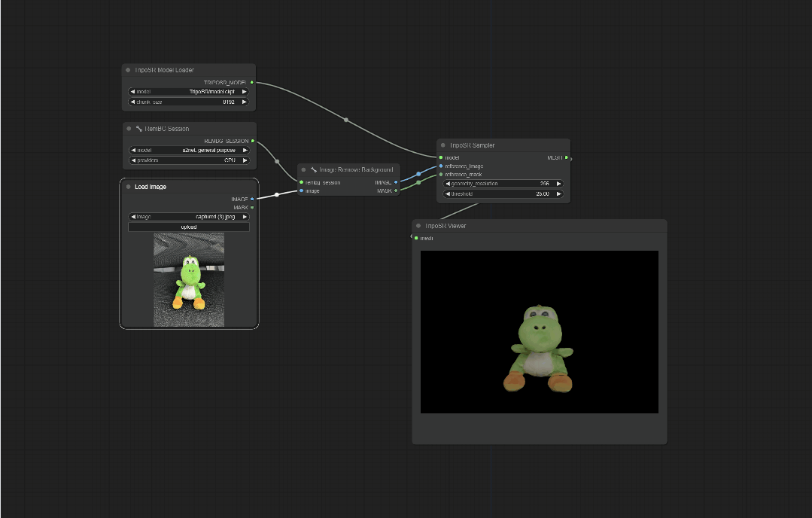Click the TripoSR Model Loader title
812x518 pixels.
(x=164, y=70)
